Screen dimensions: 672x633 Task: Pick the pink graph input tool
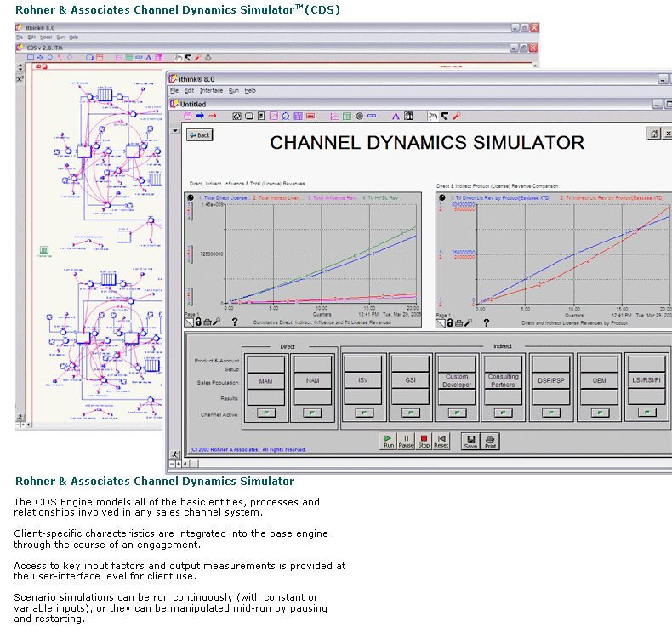pos(273,117)
